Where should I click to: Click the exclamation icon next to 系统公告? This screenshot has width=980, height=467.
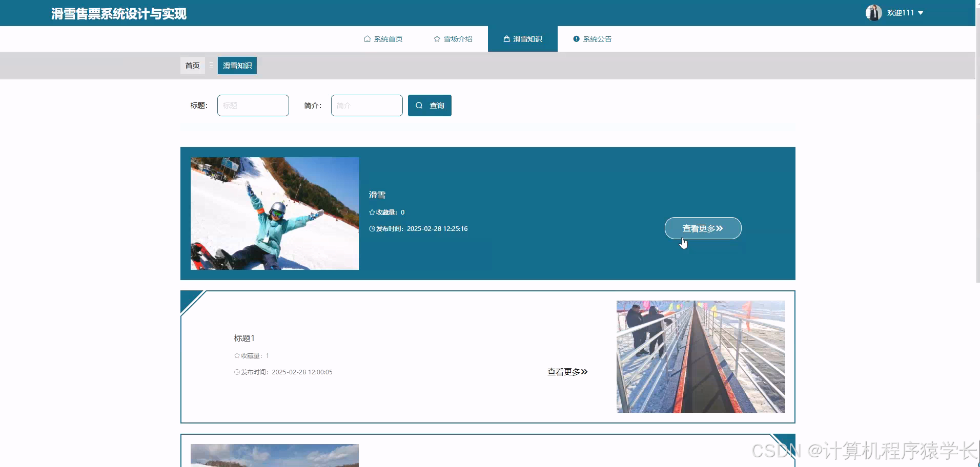pyautogui.click(x=577, y=38)
